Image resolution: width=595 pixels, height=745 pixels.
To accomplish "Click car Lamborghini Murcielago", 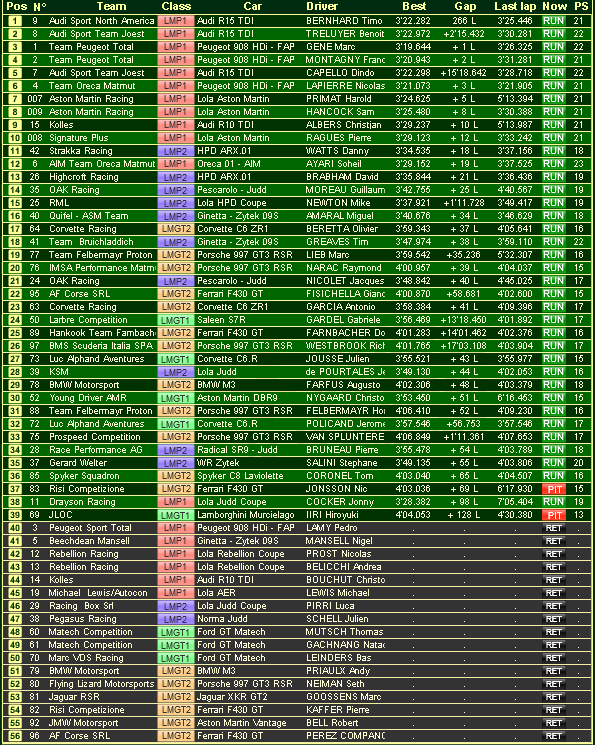I will [246, 515].
